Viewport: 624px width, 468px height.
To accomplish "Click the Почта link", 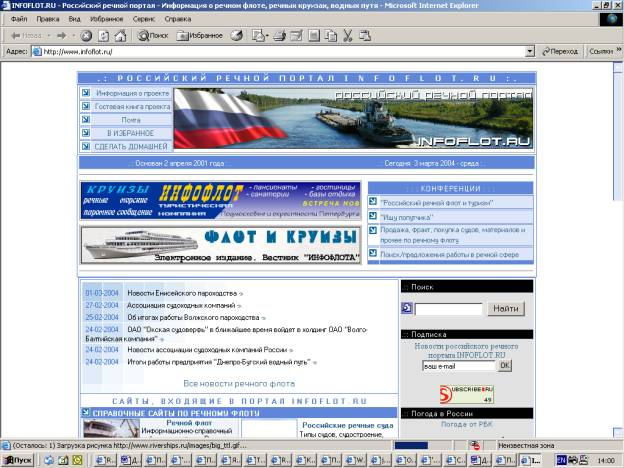I will (131, 120).
